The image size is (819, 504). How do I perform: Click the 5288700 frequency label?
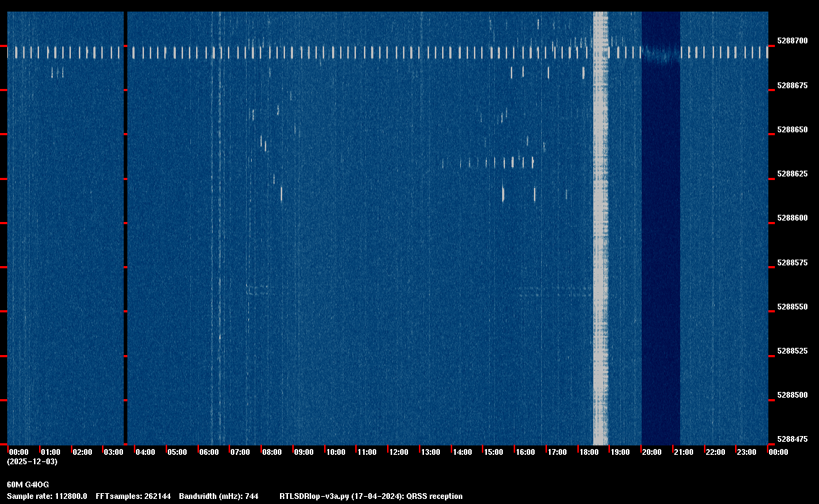(x=792, y=40)
